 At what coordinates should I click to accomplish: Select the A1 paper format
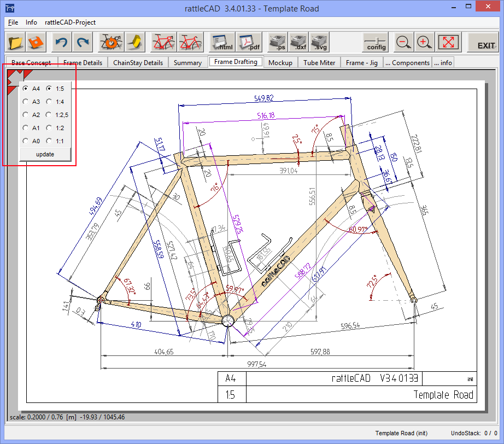click(x=32, y=128)
